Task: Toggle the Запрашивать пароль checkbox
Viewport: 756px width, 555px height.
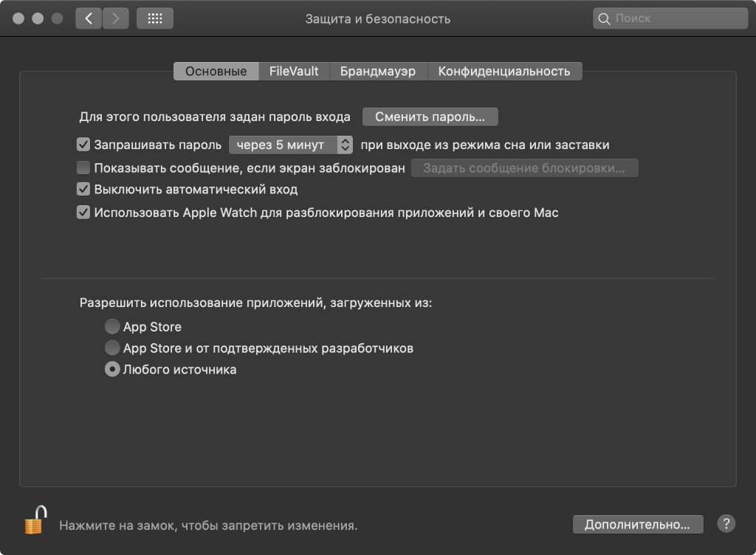Action: [x=83, y=145]
